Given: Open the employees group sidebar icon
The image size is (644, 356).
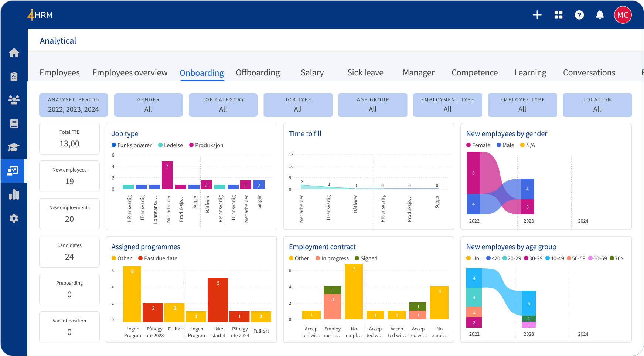Looking at the screenshot, I should coord(14,100).
